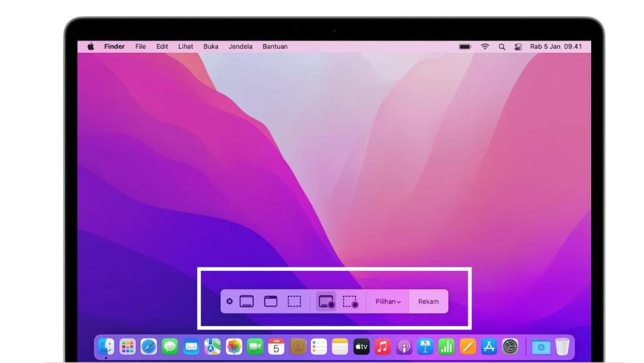This screenshot has height=363, width=644.
Task: Choose the Record Selected Portion icon
Action: pyautogui.click(x=350, y=302)
